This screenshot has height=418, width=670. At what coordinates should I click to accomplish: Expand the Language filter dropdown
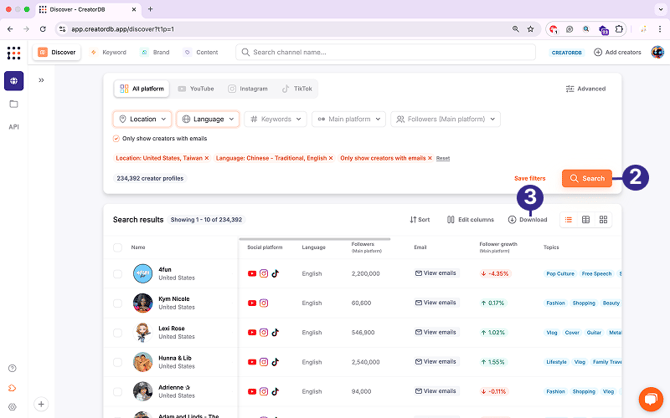point(208,119)
